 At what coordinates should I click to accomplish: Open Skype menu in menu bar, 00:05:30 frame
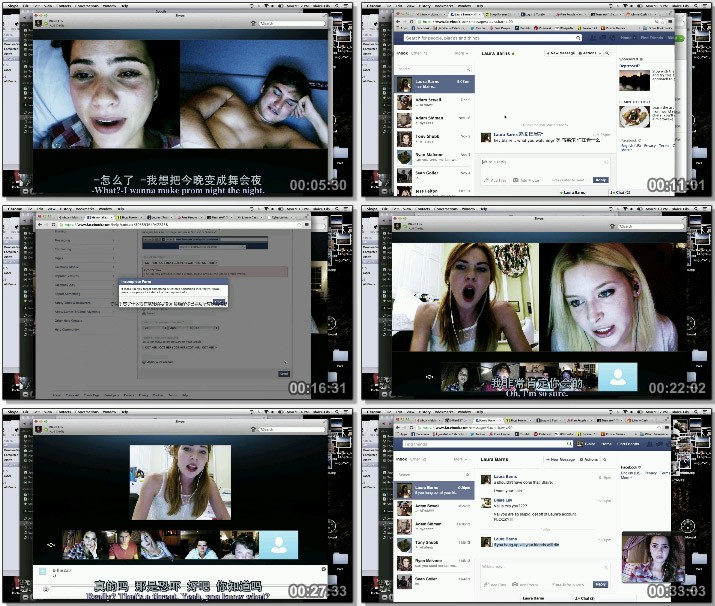click(12, 5)
